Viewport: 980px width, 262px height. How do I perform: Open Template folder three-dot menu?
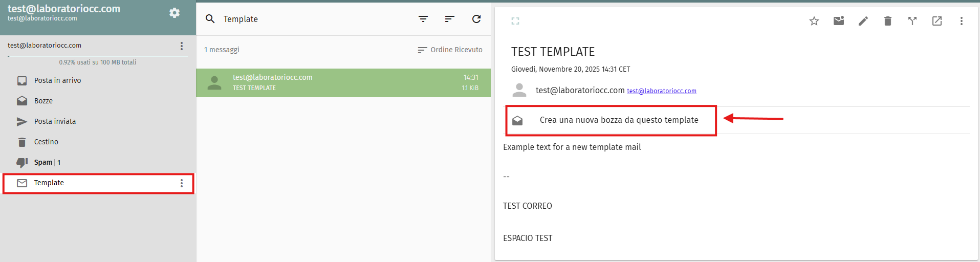coord(182,183)
